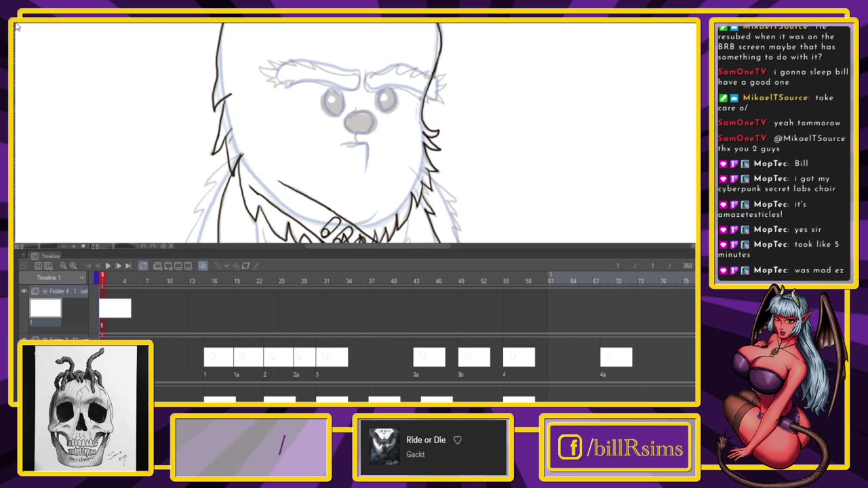
Task: Click the Folder 4 layer type icon
Action: 35,291
